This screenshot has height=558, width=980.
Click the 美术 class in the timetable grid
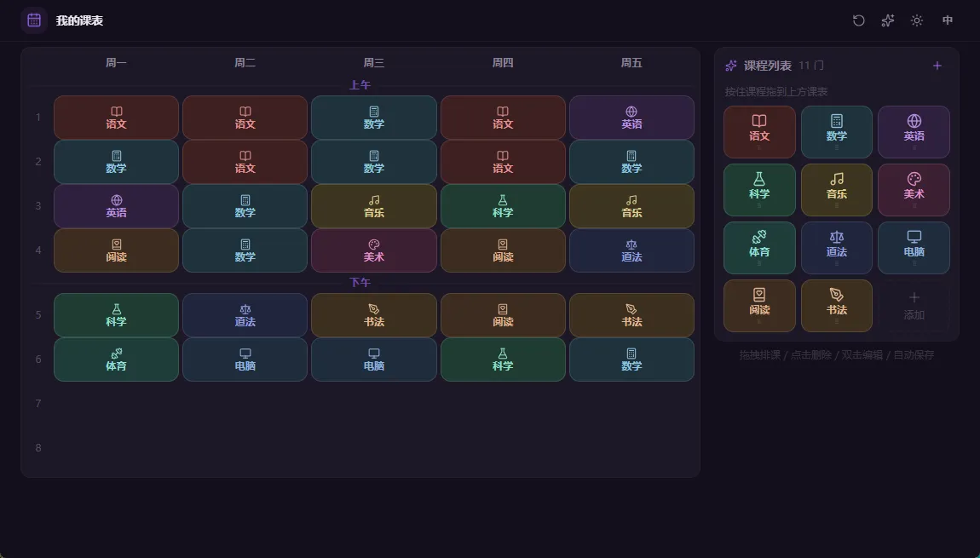374,250
